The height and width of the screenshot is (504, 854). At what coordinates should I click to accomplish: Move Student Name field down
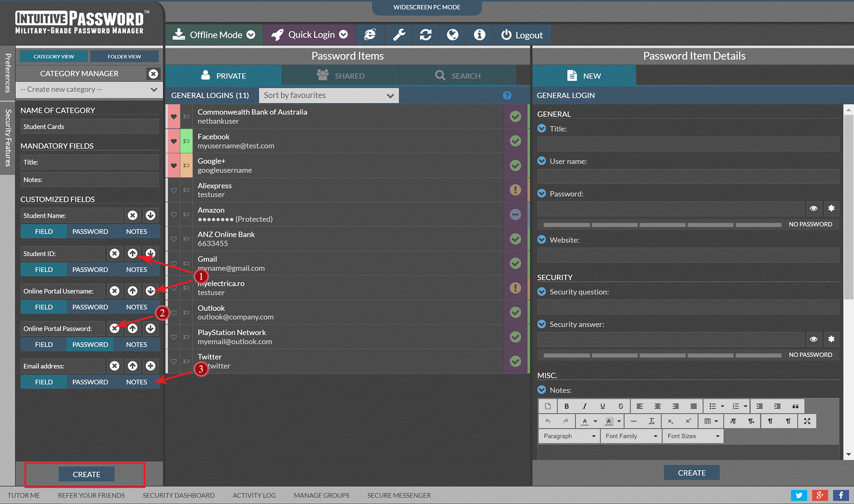[x=150, y=215]
